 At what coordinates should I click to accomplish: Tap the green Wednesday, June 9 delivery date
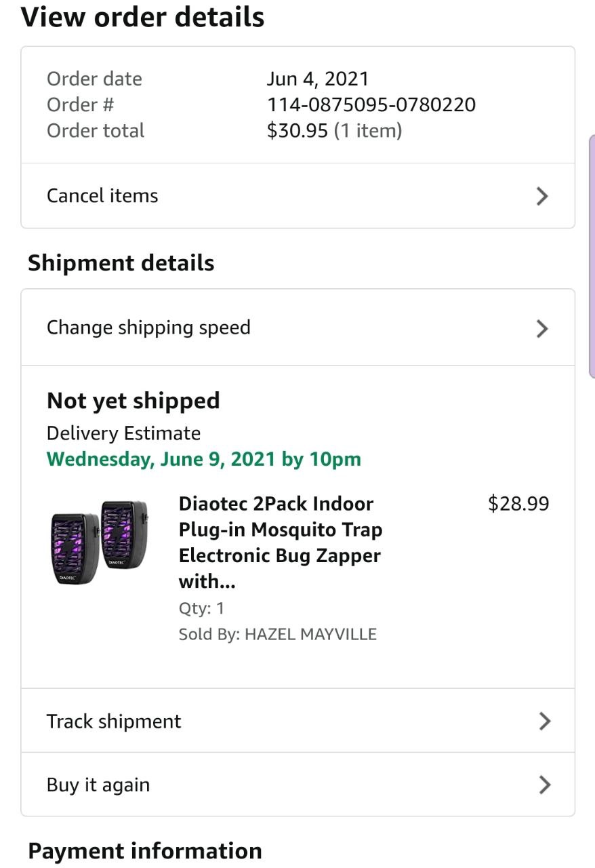[203, 459]
